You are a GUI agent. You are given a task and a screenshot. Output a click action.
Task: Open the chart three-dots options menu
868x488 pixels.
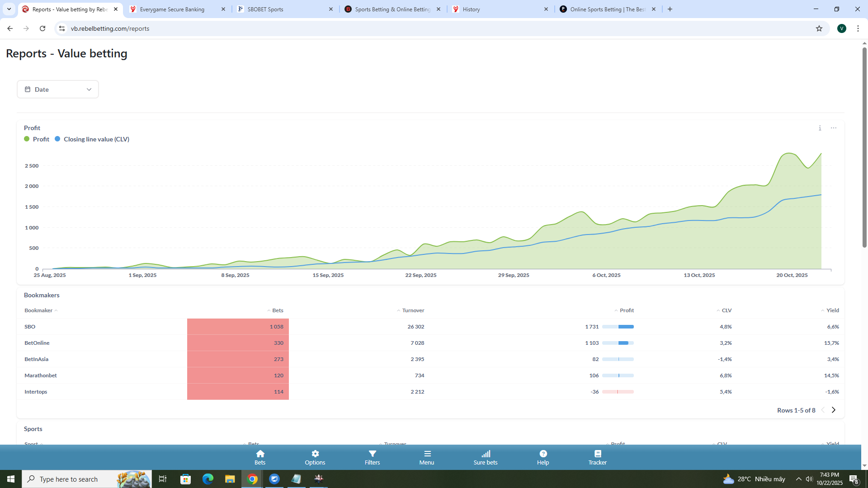pos(834,128)
